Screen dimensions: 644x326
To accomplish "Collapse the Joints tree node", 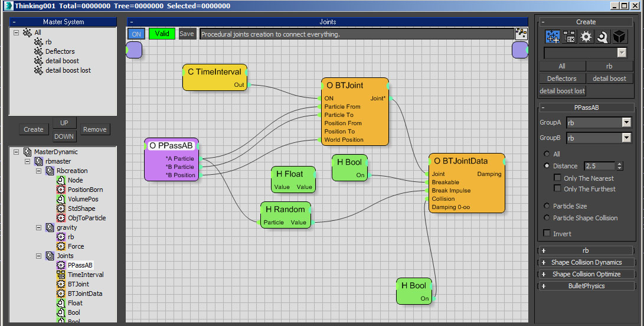I will coord(38,256).
